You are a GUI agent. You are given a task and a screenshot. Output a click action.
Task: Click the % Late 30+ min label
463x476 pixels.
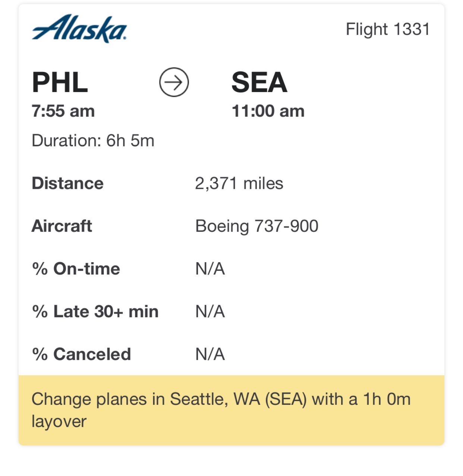coord(95,312)
